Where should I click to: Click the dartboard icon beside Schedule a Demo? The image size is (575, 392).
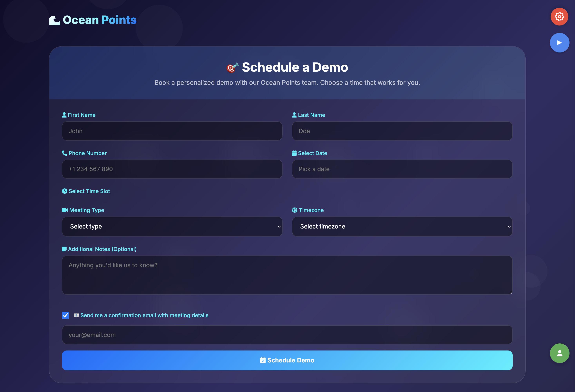pos(233,68)
